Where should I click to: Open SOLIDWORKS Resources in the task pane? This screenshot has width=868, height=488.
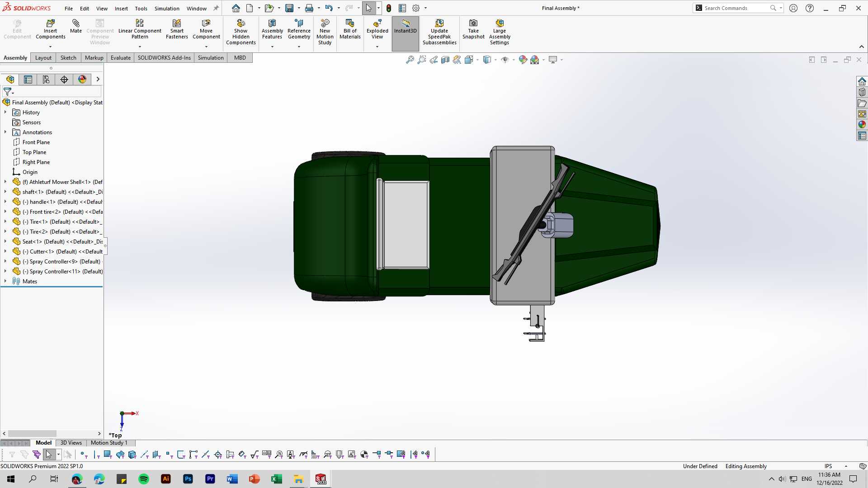coord(862,81)
